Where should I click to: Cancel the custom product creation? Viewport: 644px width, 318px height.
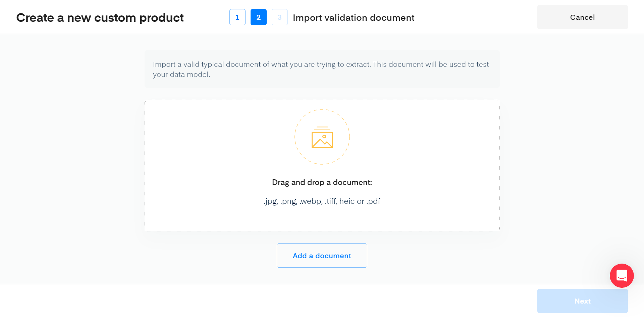[582, 17]
